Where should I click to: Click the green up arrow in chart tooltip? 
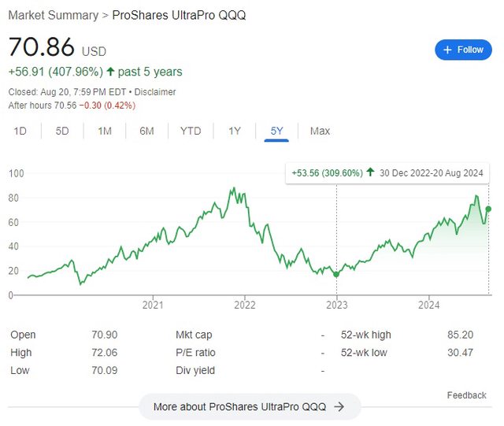(x=370, y=172)
